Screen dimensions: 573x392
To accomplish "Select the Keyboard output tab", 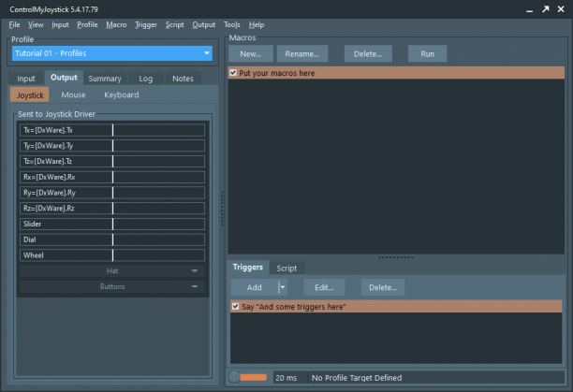I will coord(122,94).
